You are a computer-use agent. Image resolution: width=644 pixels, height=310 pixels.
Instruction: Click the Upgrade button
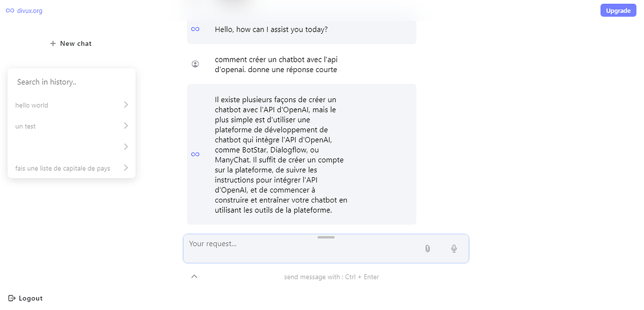[x=618, y=10]
